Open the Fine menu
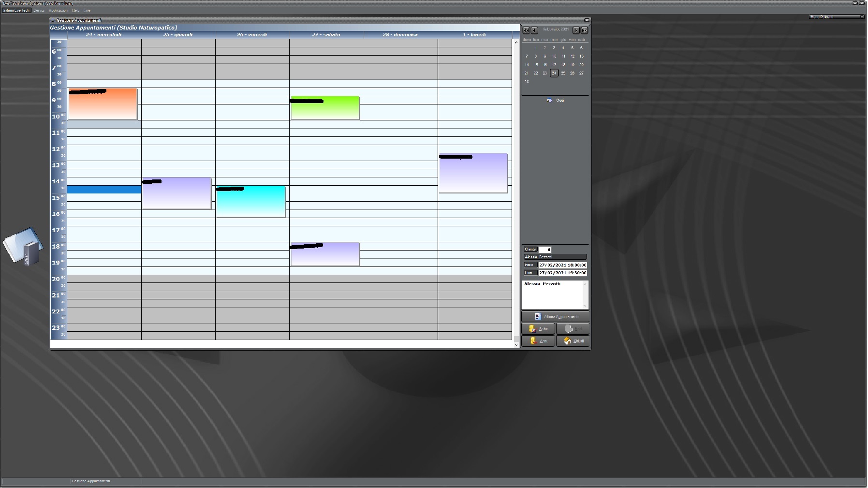Viewport: 868px width, 488px height. click(87, 10)
